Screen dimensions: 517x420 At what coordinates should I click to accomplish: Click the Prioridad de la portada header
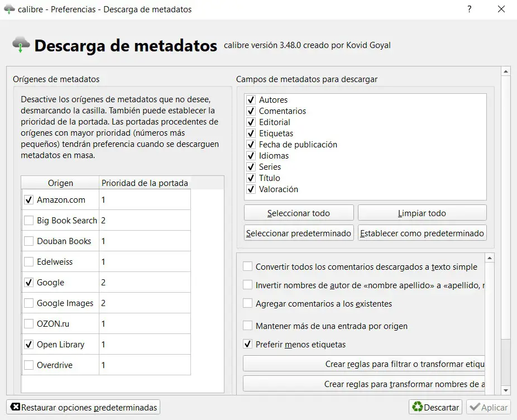point(145,183)
